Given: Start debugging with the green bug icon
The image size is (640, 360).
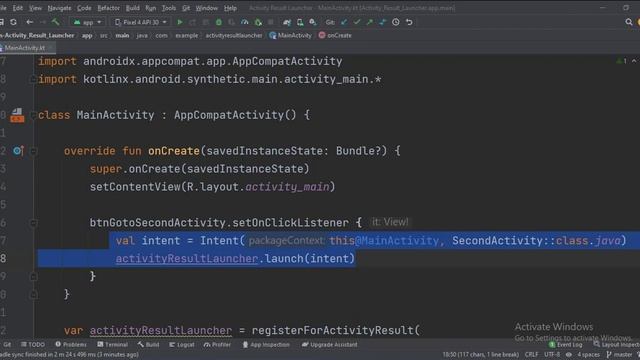Looking at the screenshot, I should coord(219,22).
